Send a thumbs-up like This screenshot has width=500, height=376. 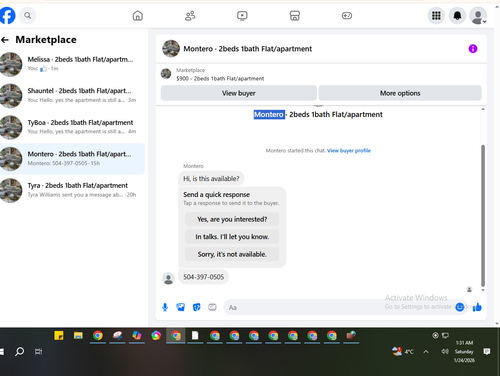[477, 307]
